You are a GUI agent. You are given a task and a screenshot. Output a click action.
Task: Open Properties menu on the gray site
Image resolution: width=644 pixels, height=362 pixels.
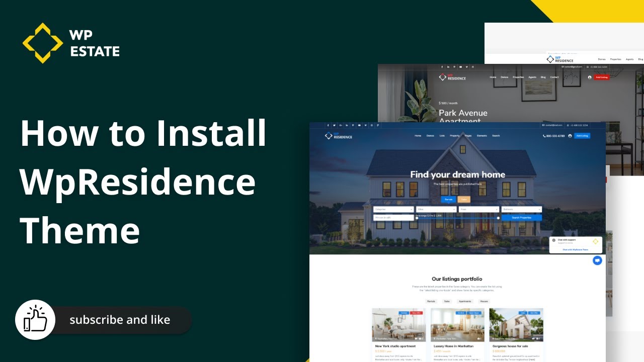point(518,77)
